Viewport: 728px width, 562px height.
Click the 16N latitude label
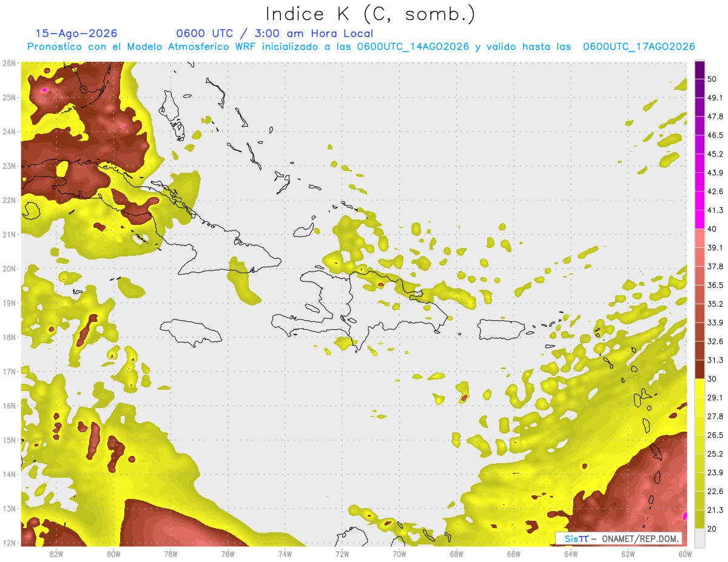point(8,406)
